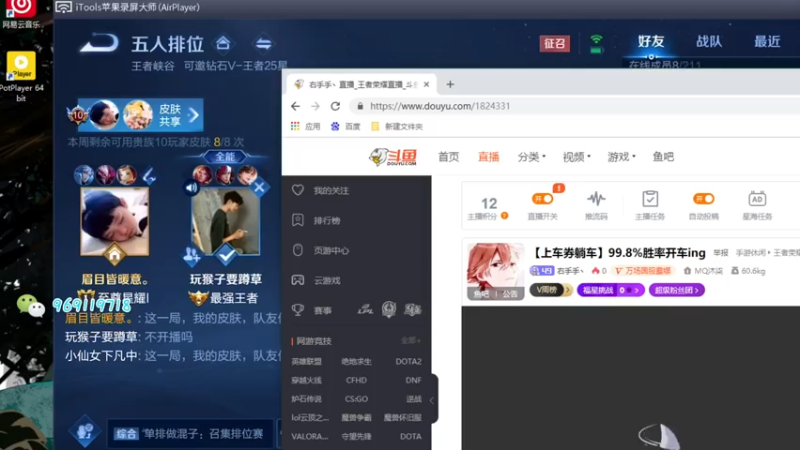Go to 首页 in Douyu navigation
Image resolution: width=800 pixels, height=450 pixels.
[x=448, y=157]
